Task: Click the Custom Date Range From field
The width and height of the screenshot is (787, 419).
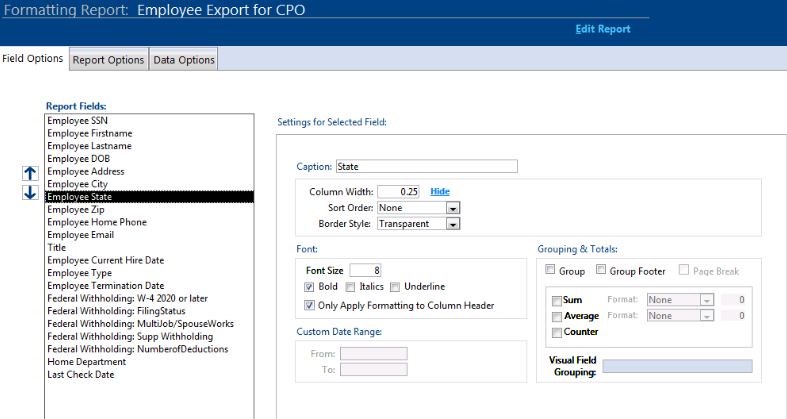Action: coord(374,354)
